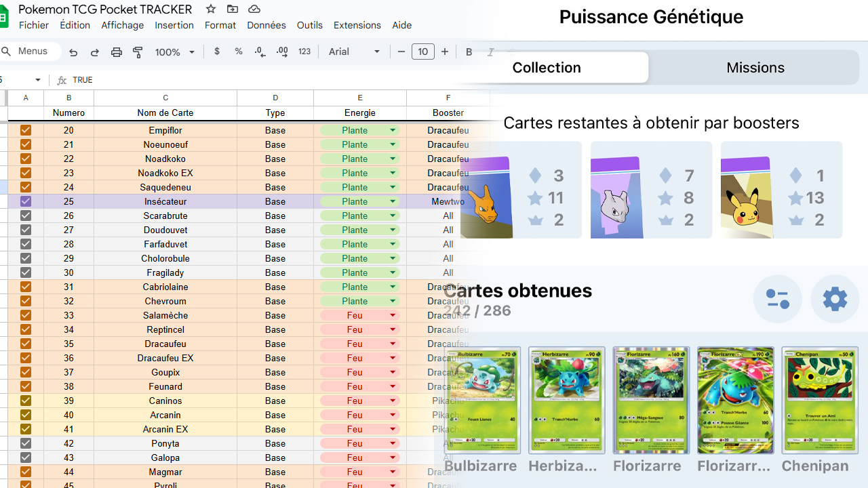Open the Format menu
868x488 pixels.
coord(220,25)
